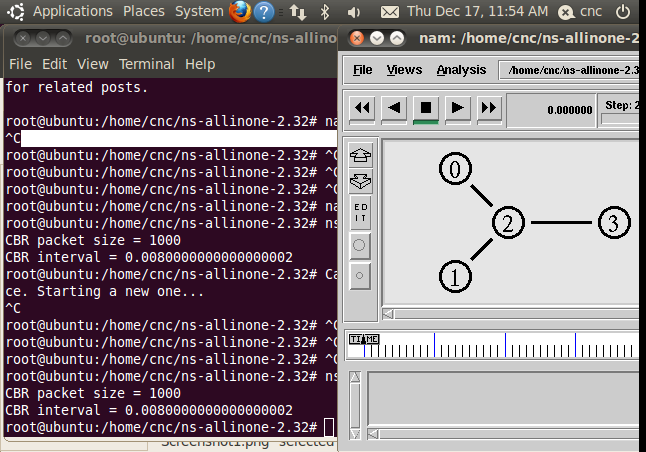Select the large circle node tool
This screenshot has height=452, width=646.
coord(360,246)
